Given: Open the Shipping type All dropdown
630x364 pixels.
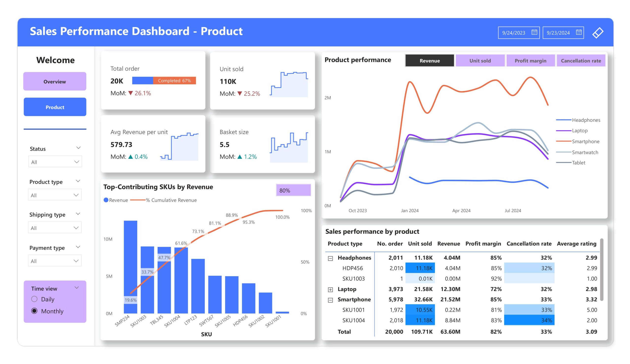Looking at the screenshot, I should coord(54,227).
